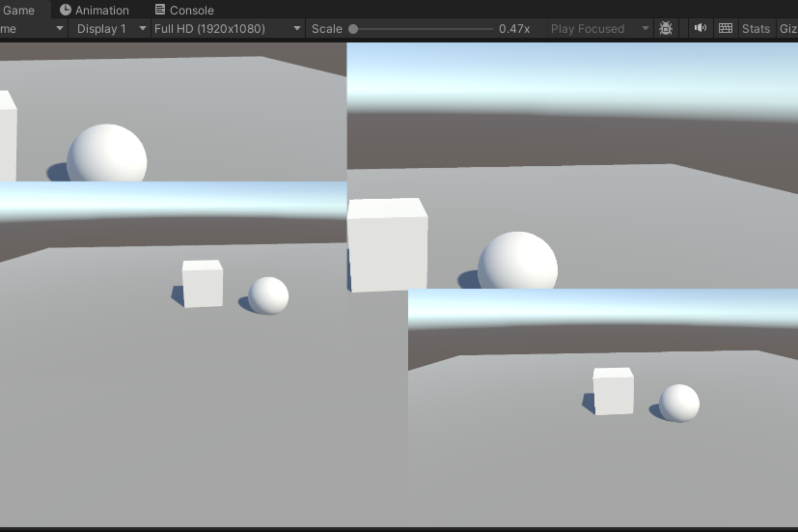Image resolution: width=798 pixels, height=532 pixels.
Task: Toggle the keyboard shortcuts icon
Action: point(725,28)
